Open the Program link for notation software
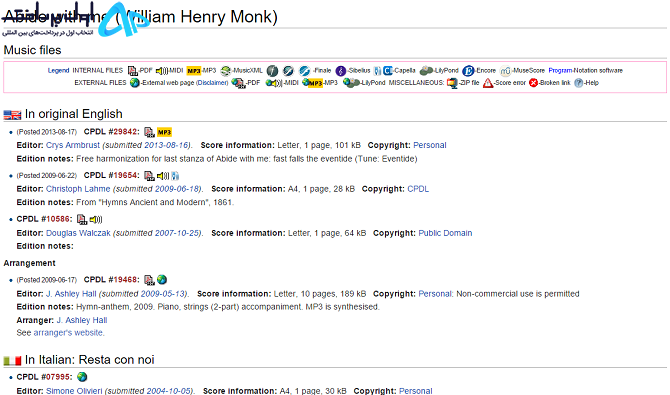Viewport: 670px width, 395px height. point(561,71)
